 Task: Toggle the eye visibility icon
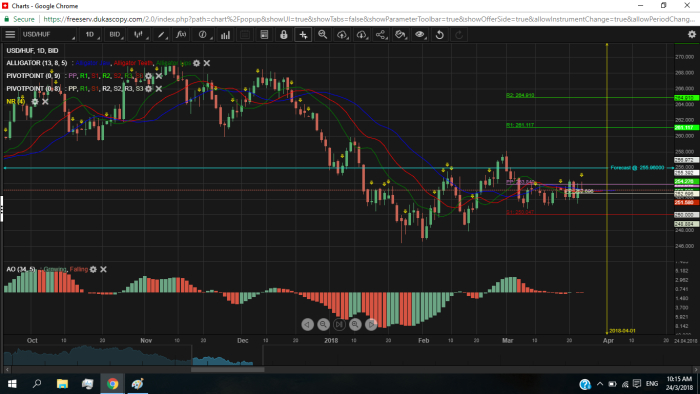tap(420, 34)
